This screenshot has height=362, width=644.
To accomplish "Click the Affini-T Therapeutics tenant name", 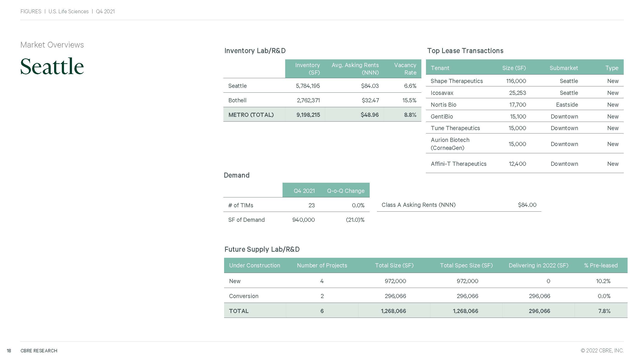I will (x=459, y=164).
